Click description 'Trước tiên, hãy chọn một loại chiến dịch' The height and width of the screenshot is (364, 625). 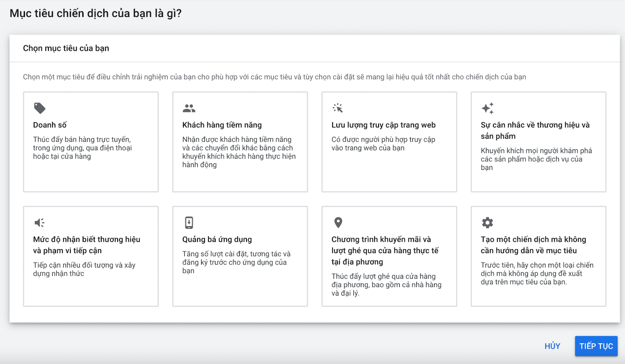pos(537,273)
